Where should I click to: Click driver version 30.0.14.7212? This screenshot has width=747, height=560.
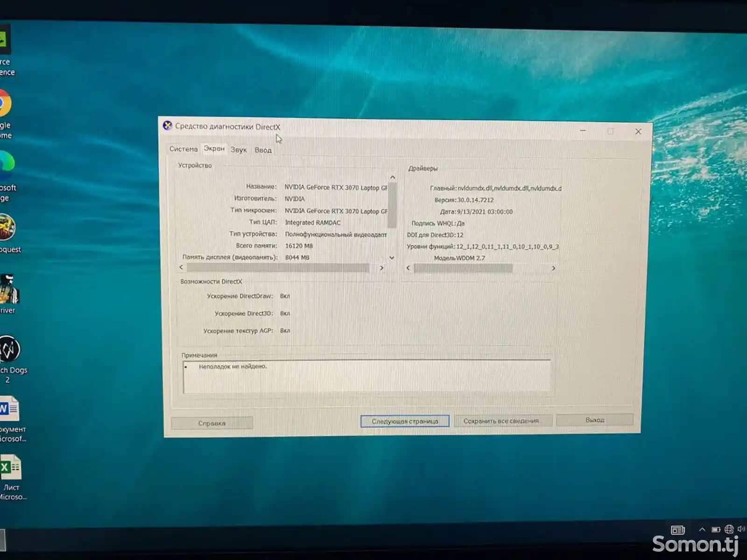pyautogui.click(x=475, y=200)
